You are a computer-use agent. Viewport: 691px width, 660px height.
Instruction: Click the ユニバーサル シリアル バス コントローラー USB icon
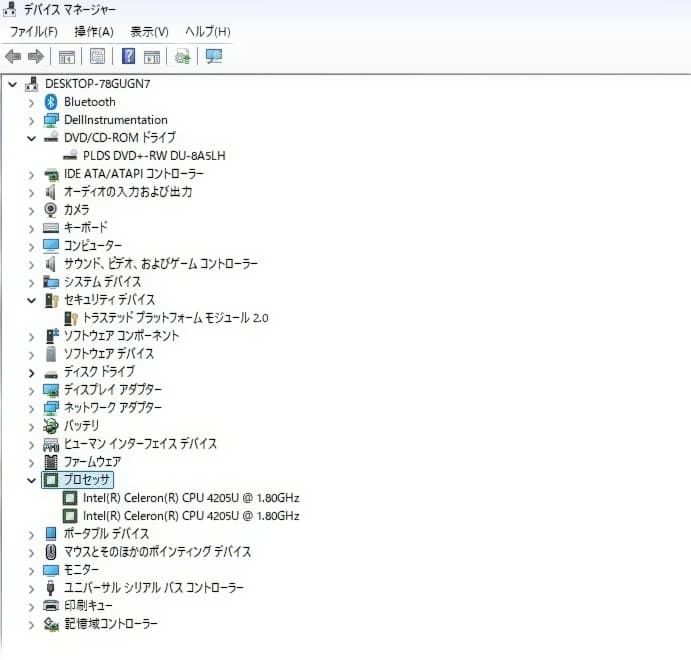click(x=51, y=588)
